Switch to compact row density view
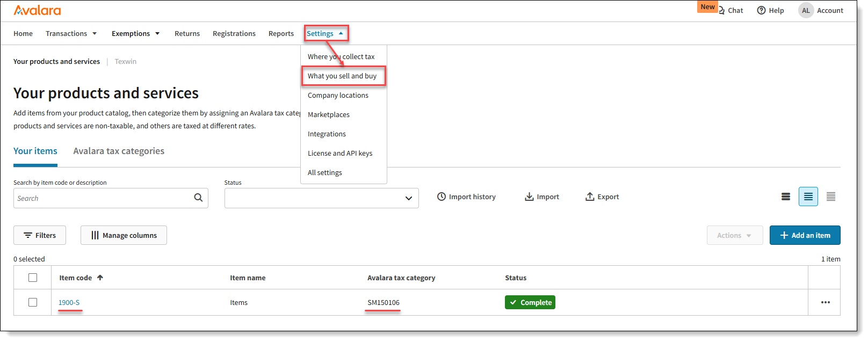The image size is (868, 342). 830,197
